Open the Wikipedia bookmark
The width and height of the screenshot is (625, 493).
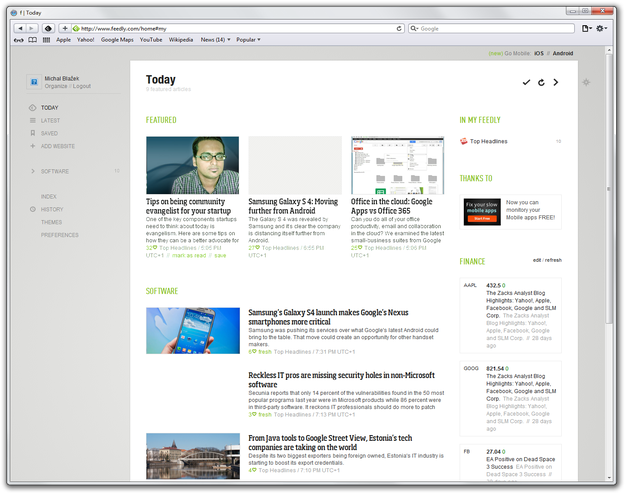coord(181,40)
